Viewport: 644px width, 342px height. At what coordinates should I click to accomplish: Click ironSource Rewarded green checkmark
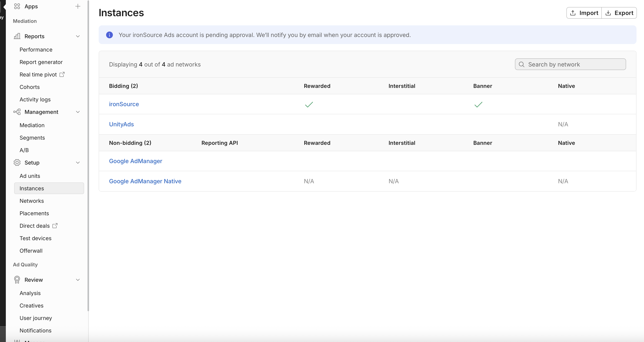coord(309,104)
